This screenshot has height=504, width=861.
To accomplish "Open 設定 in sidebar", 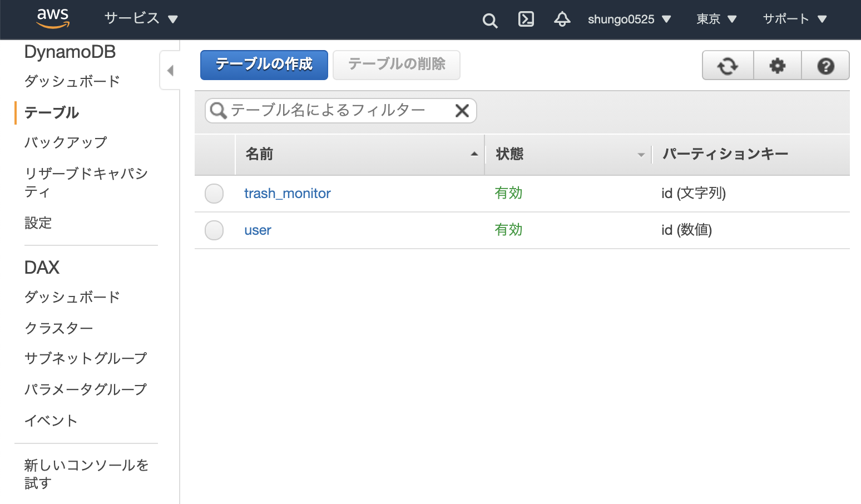I will click(38, 223).
